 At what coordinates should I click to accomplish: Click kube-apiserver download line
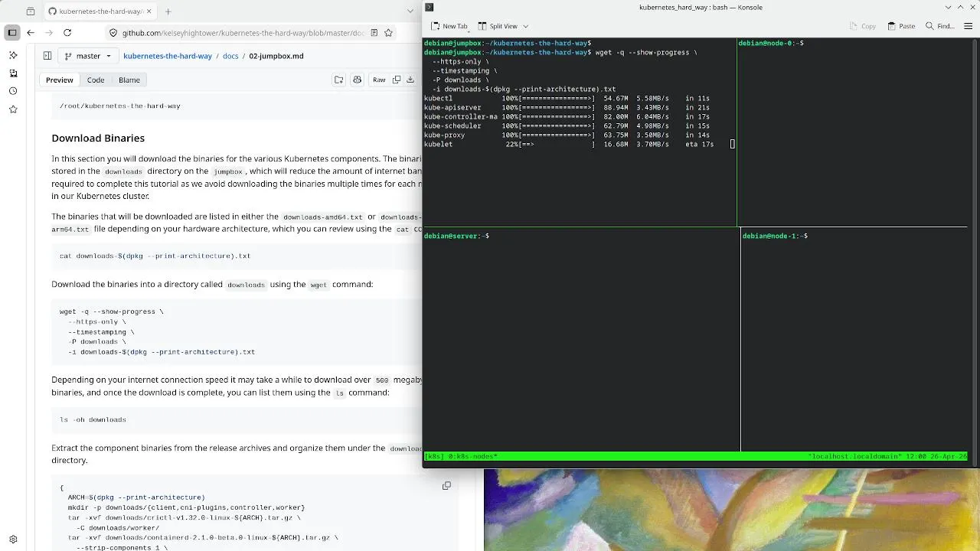[567, 107]
